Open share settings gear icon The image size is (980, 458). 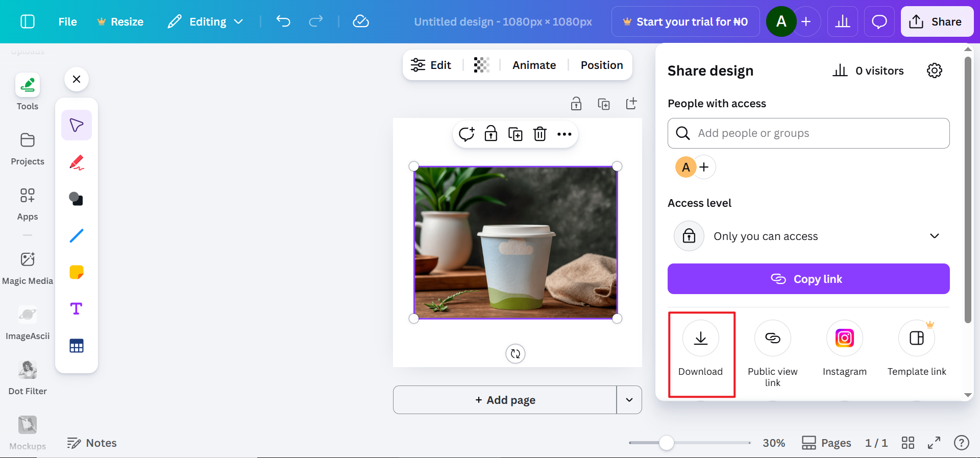tap(935, 70)
